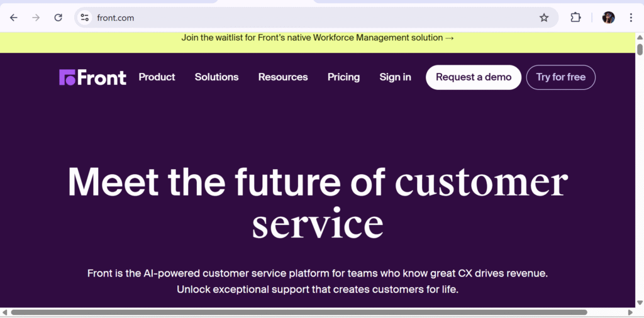
Task: Bookmark this page with star icon
Action: click(x=544, y=18)
